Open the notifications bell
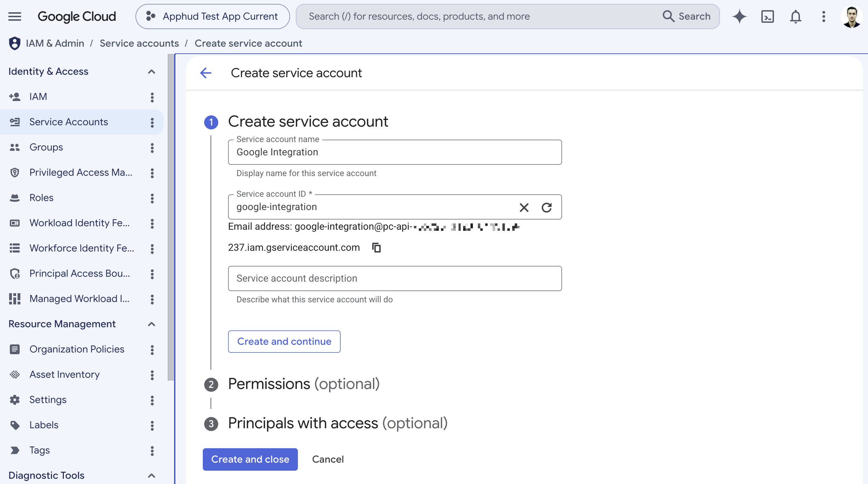The height and width of the screenshot is (484, 868). pos(796,16)
